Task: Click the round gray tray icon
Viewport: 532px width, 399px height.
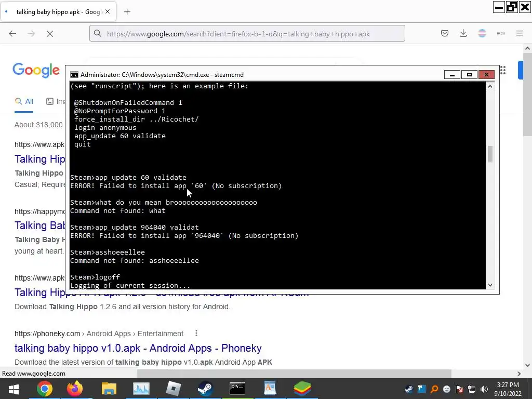Action: 447,389
